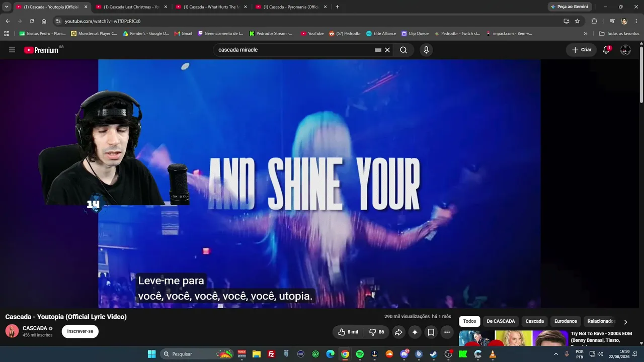The height and width of the screenshot is (362, 644).
Task: Open the Gmail bookmark
Action: (x=183, y=34)
